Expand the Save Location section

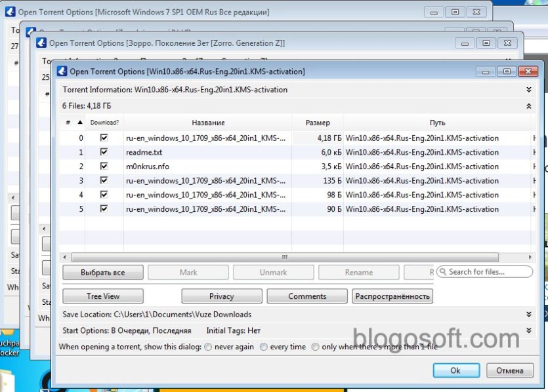coord(529,315)
